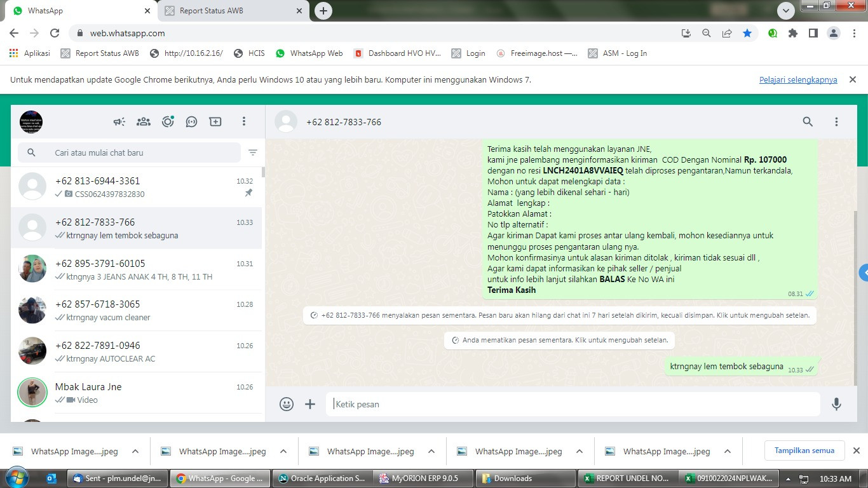
Task: Open Oracle Application taskbar window
Action: tap(323, 478)
